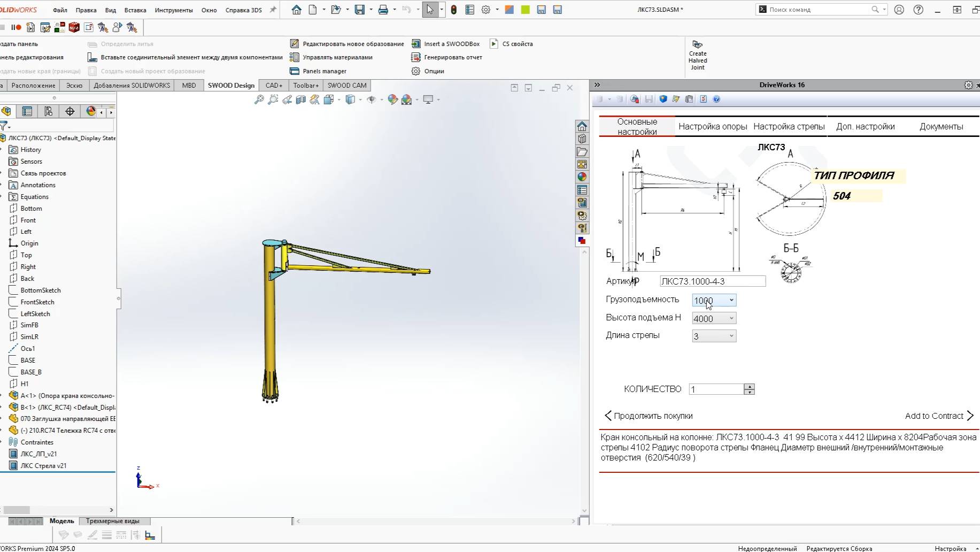
Task: Click the Create Halved Joint tool
Action: 697,55
